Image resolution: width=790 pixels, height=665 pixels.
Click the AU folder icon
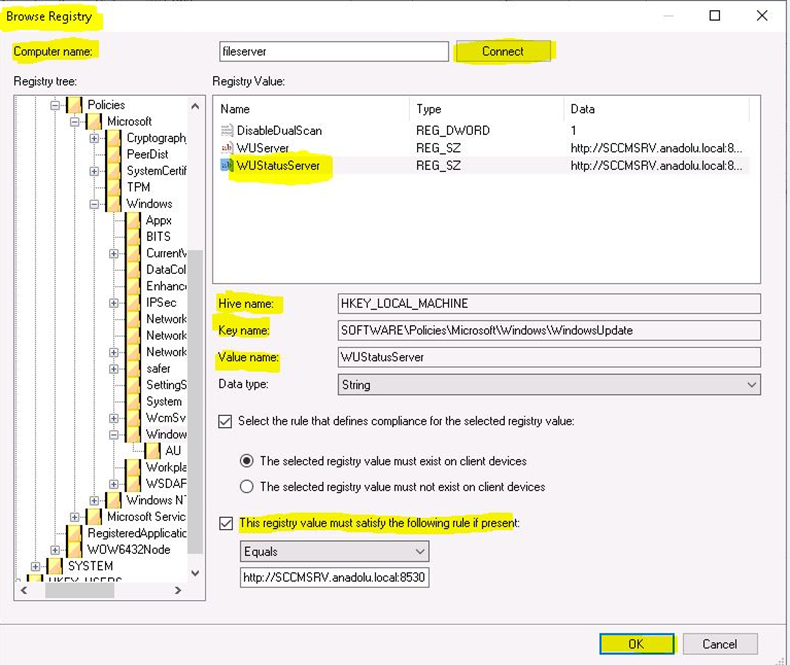coord(153,450)
